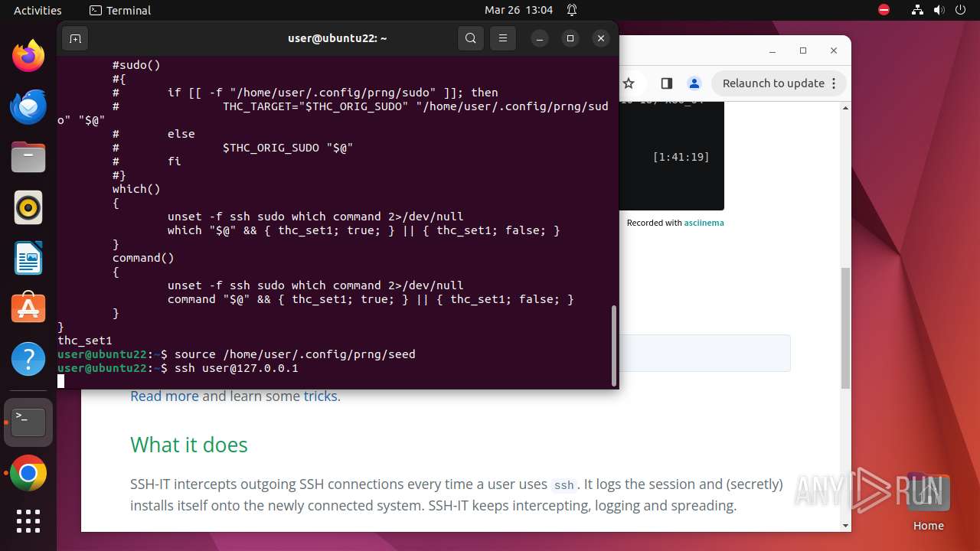Click the source seed command line
The image size is (980, 551).
tap(237, 354)
